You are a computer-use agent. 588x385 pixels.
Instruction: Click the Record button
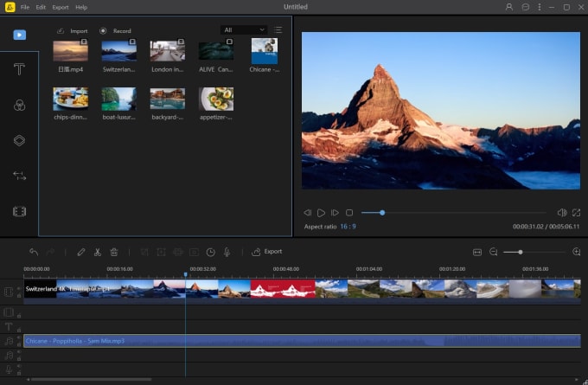(115, 31)
